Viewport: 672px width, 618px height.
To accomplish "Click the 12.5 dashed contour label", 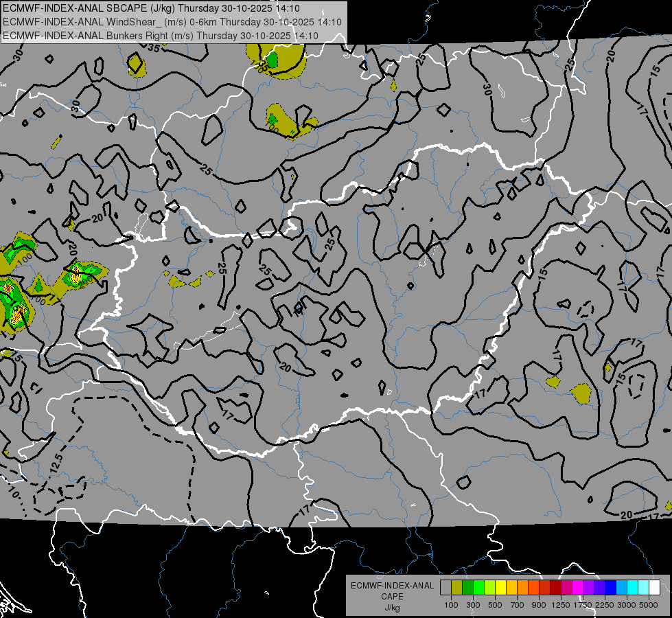I will click(x=56, y=463).
